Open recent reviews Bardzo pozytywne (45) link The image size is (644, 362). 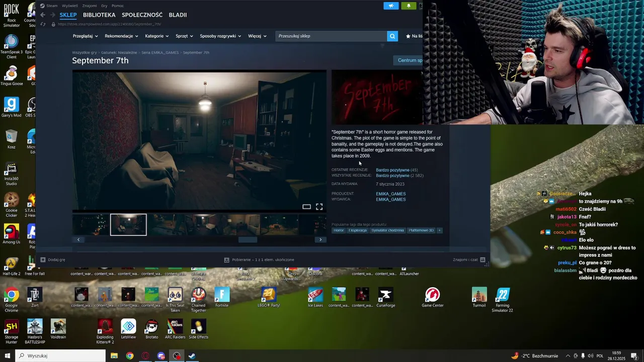tap(396, 170)
